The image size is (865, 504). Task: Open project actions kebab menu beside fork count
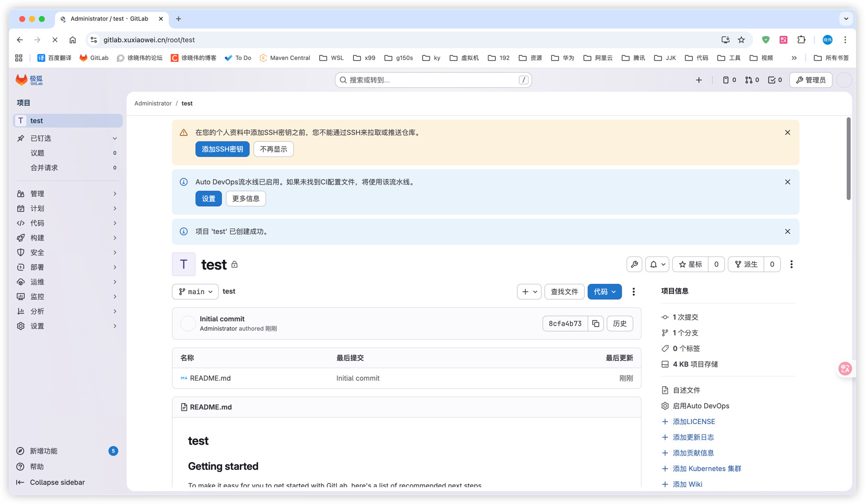coord(791,264)
